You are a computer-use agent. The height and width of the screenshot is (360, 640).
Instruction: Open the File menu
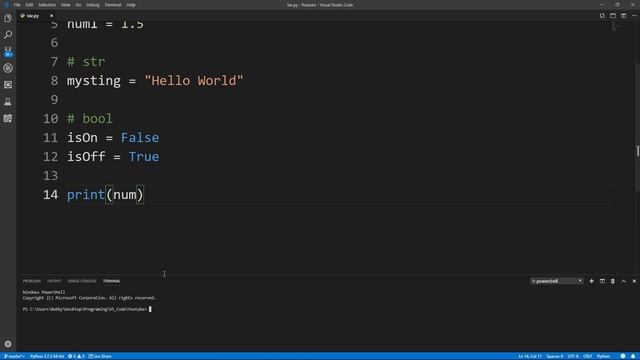click(x=17, y=5)
